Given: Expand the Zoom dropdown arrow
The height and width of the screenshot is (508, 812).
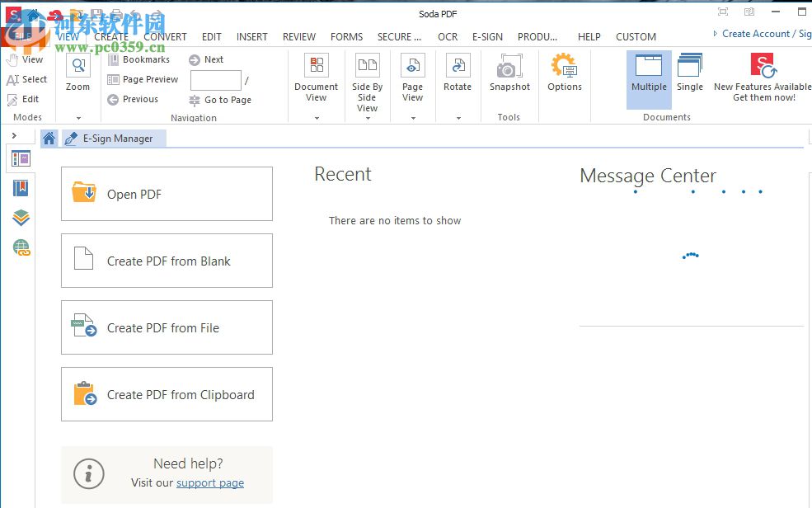Looking at the screenshot, I should point(78,118).
